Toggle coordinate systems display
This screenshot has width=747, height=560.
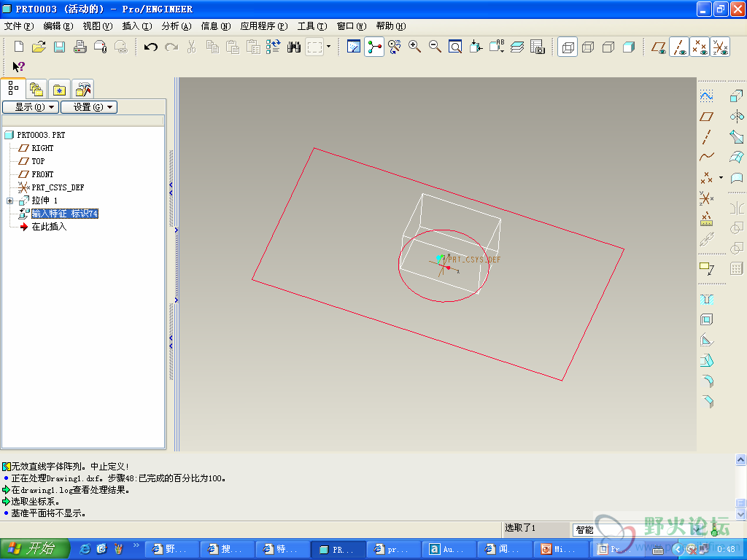(x=720, y=47)
